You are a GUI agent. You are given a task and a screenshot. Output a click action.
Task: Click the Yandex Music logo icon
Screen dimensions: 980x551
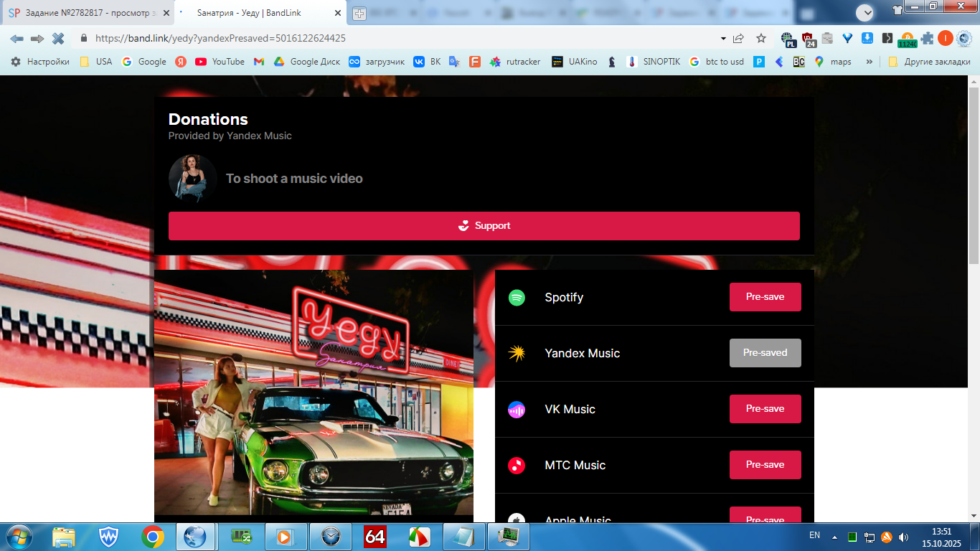[517, 354]
